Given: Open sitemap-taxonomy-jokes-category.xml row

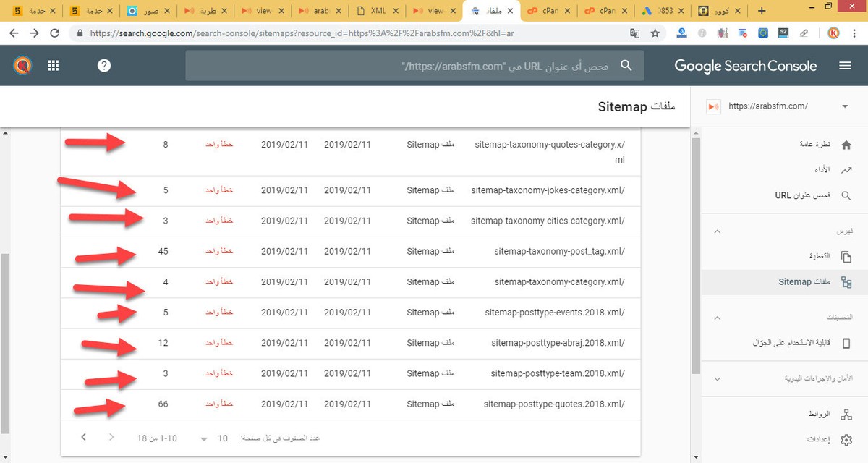Looking at the screenshot, I should point(351,191).
